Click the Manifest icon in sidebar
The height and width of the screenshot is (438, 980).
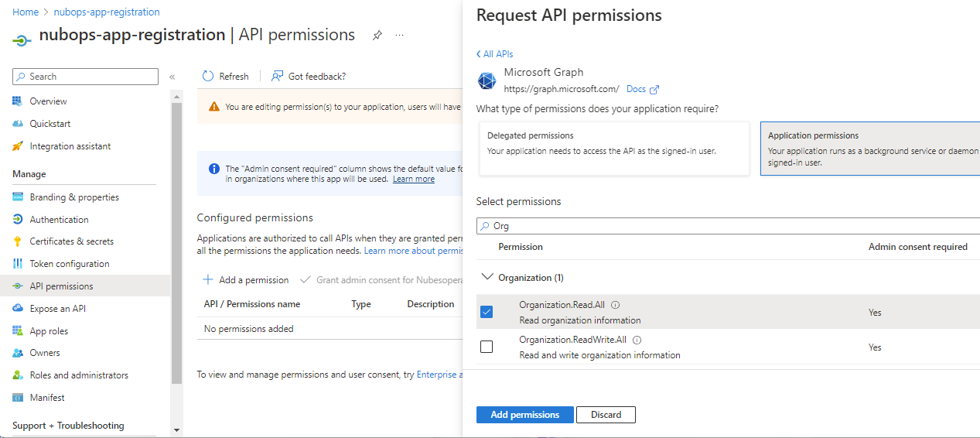tap(18, 398)
